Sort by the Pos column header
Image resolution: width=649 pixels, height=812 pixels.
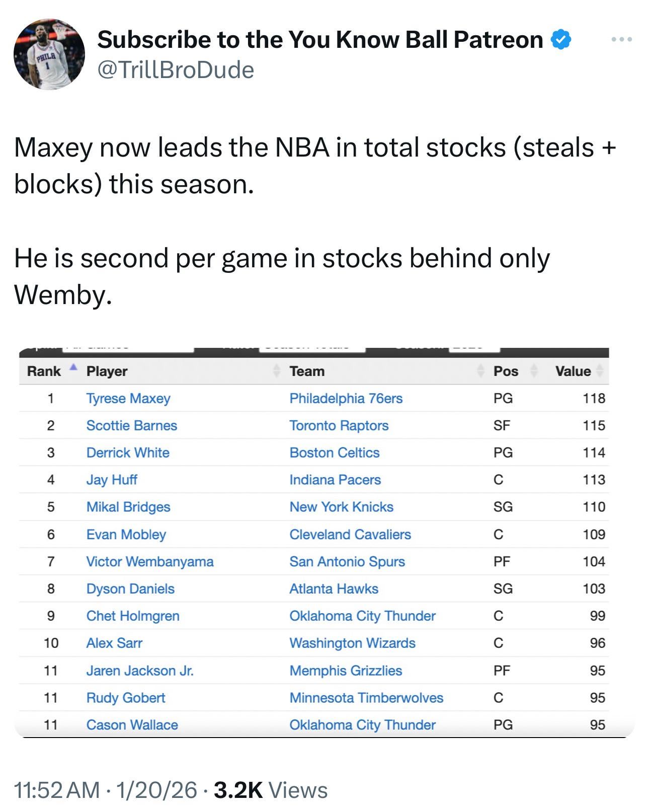[x=506, y=371]
